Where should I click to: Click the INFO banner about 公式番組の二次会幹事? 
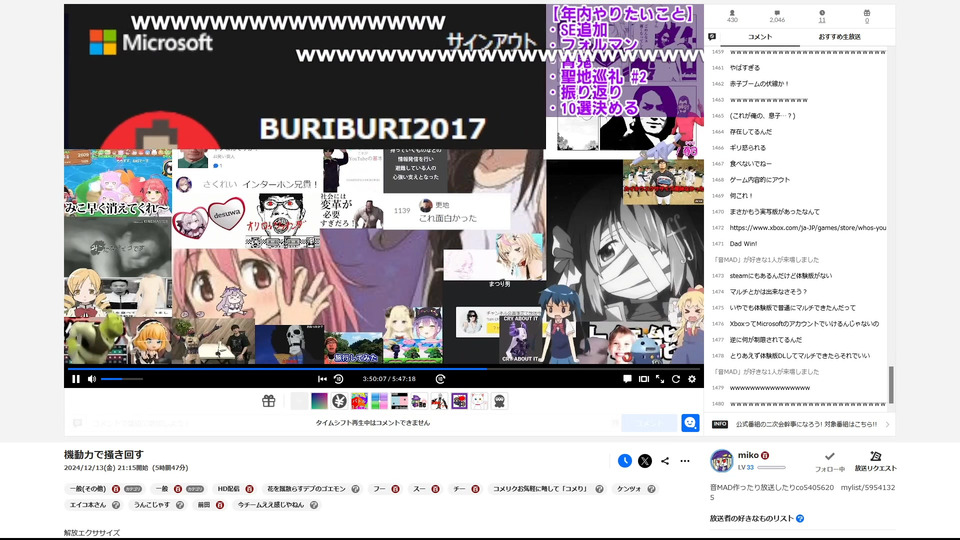799,424
